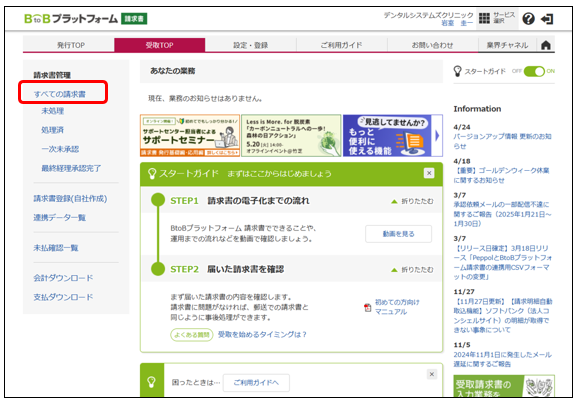Open 会計ダウンロード
The image size is (580, 406).
[x=63, y=278]
